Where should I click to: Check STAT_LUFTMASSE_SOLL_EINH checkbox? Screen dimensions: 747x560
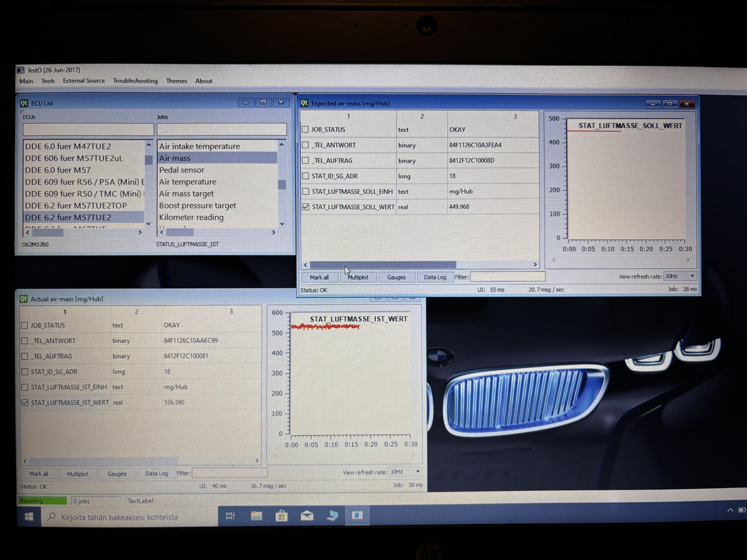305,191
